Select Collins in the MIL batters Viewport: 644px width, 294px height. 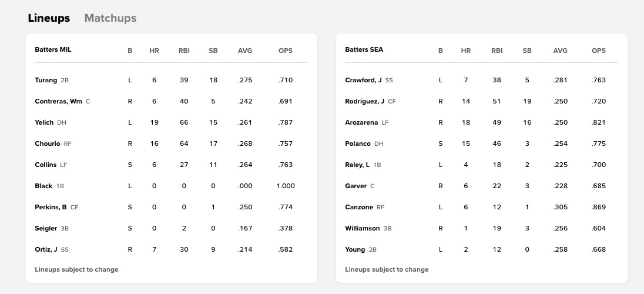coord(46,165)
